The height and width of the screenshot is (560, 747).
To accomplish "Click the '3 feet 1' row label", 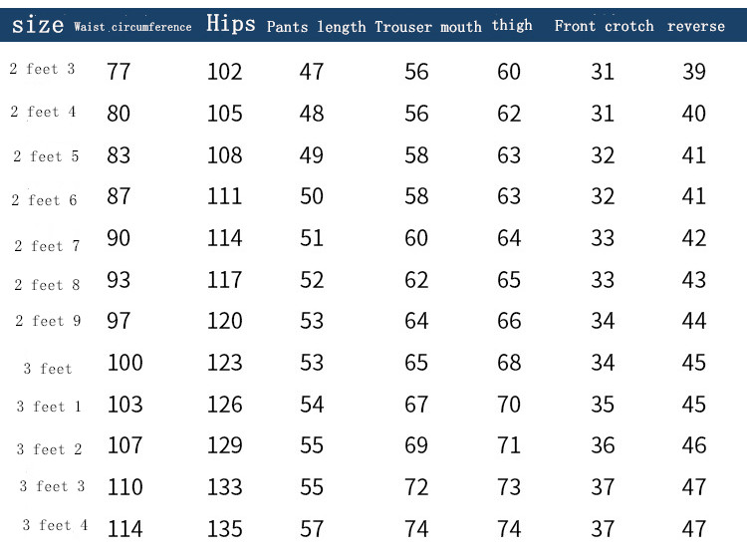I will point(49,407).
